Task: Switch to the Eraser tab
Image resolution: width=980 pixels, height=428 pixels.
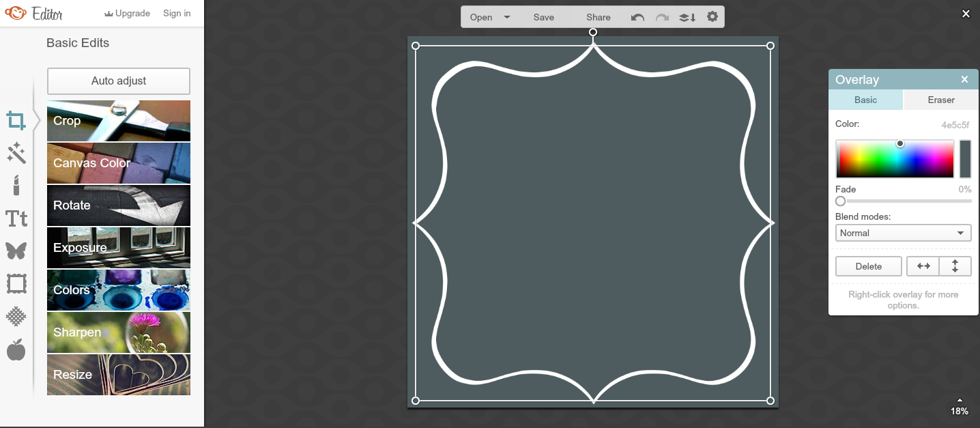Action: tap(941, 100)
